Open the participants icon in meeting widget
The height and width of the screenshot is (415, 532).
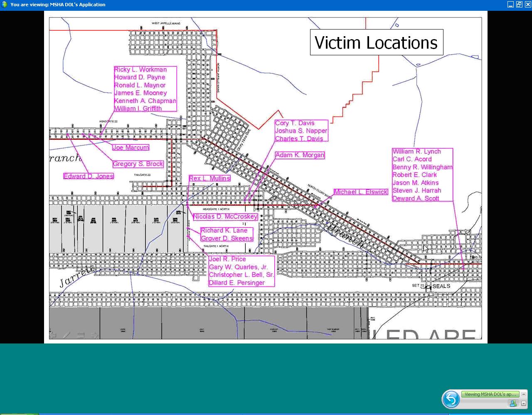tap(513, 403)
